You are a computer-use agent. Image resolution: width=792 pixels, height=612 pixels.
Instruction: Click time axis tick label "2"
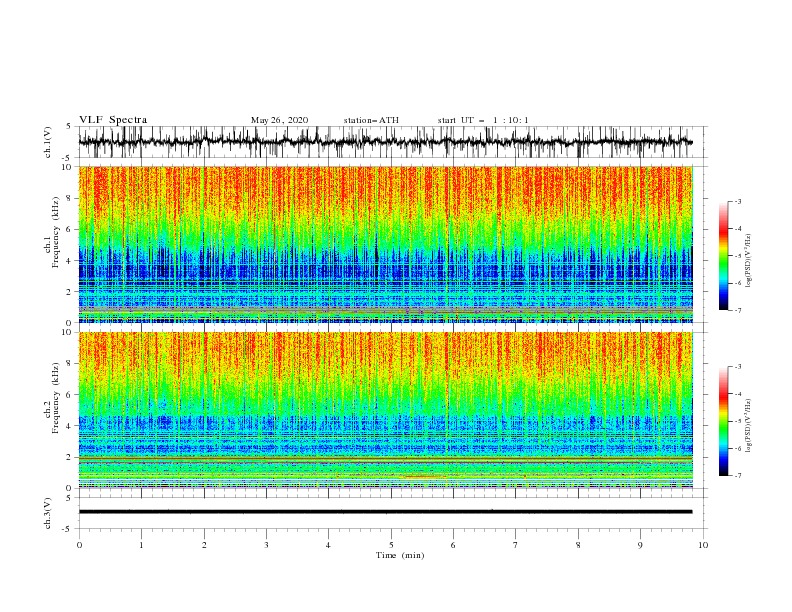tap(204, 545)
